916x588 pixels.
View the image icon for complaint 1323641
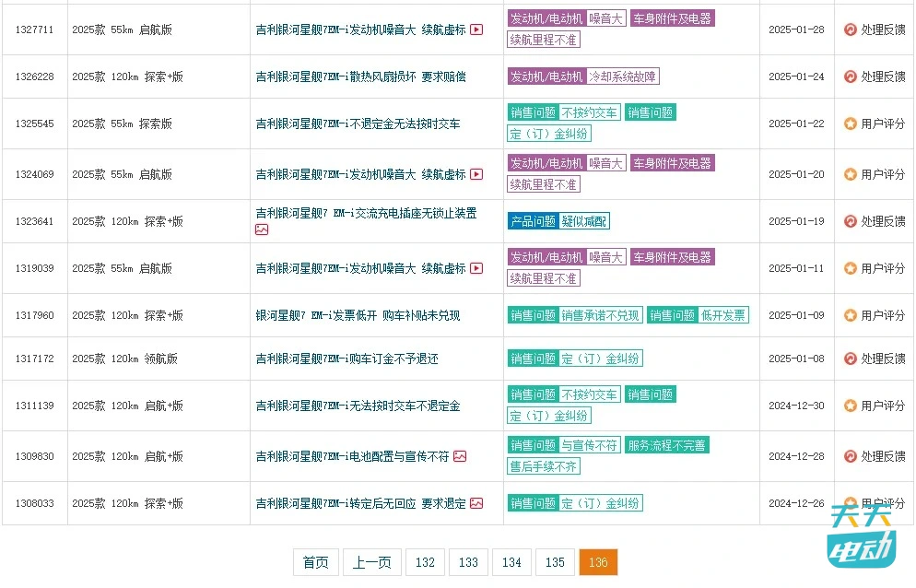[262, 229]
